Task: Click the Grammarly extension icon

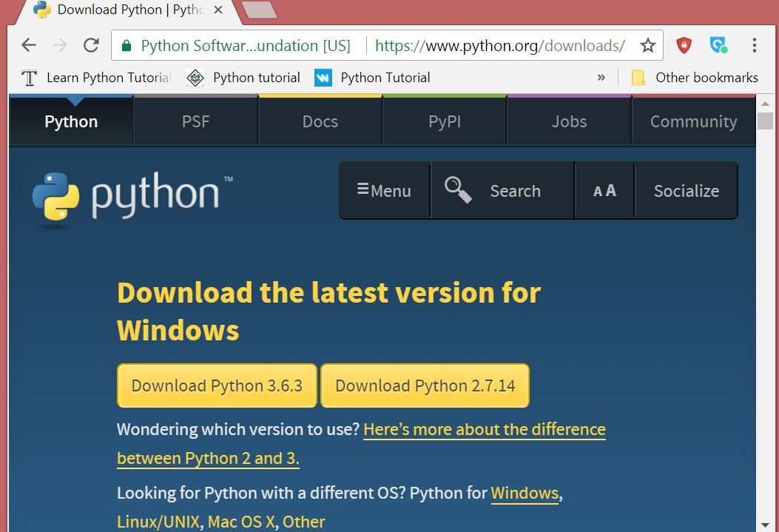Action: [x=718, y=45]
